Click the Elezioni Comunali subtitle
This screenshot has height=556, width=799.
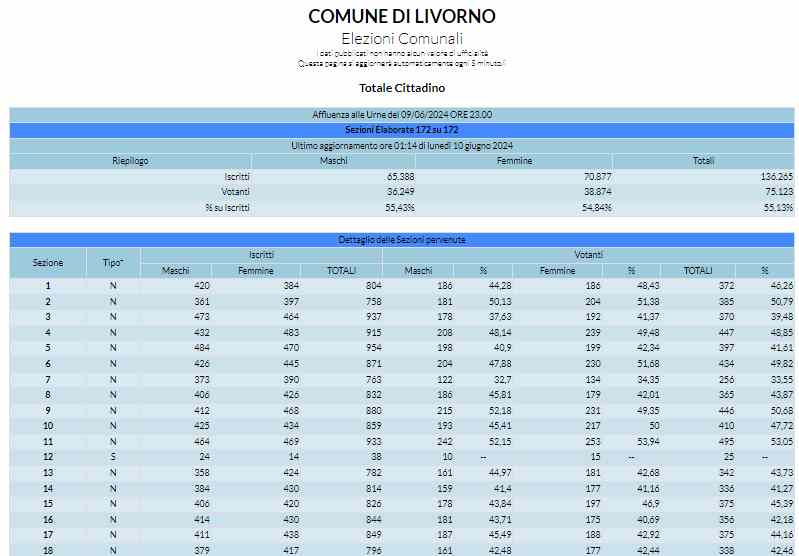401,38
